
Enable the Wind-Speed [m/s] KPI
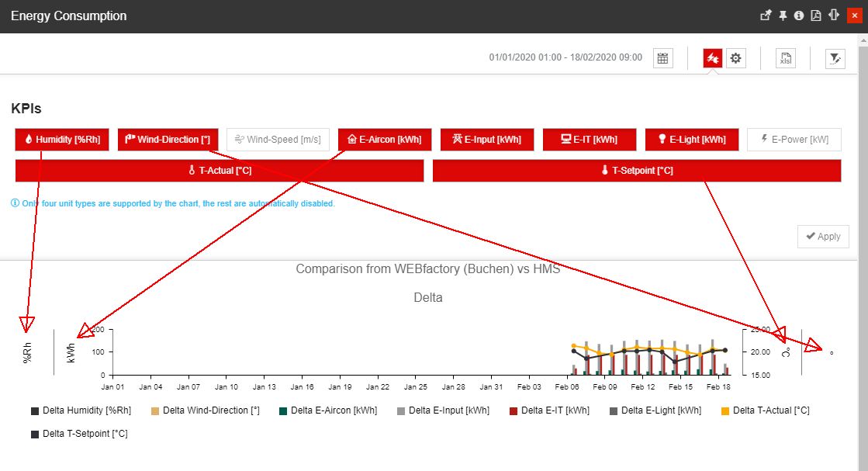(x=278, y=140)
